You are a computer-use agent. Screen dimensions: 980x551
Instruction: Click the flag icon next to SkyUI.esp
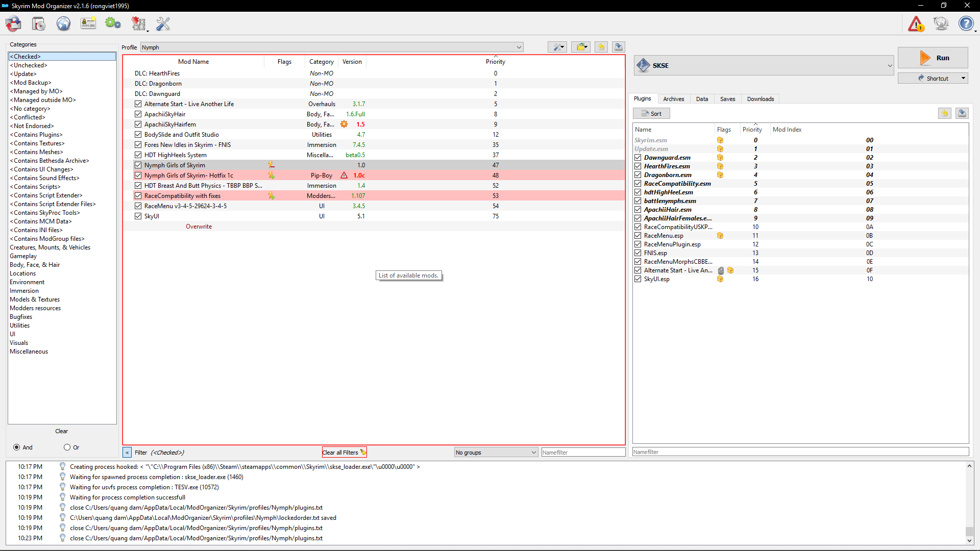tap(720, 279)
